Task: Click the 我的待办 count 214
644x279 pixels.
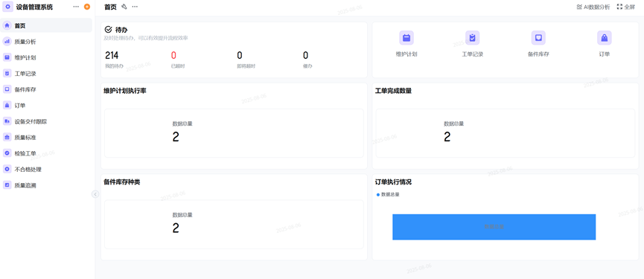Action: click(112, 55)
